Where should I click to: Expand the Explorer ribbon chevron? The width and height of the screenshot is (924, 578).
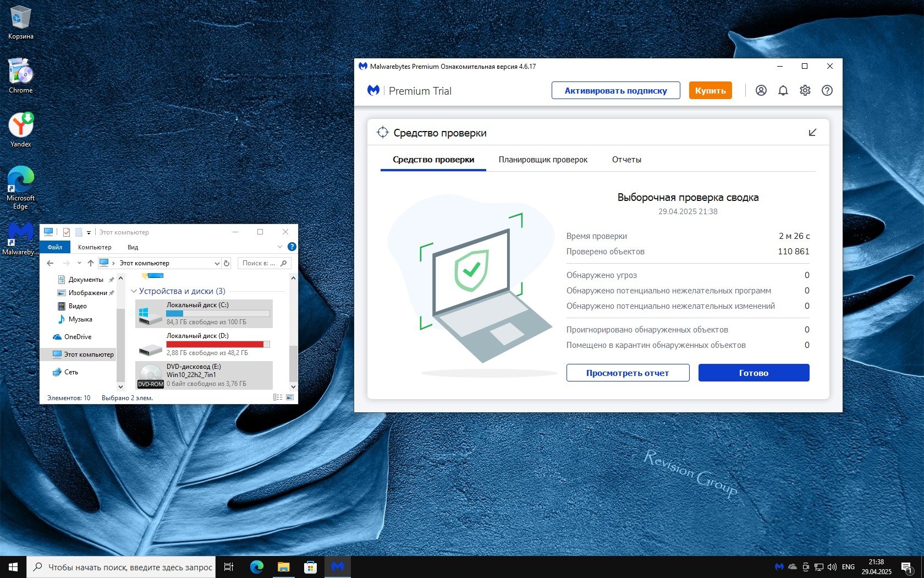point(279,247)
